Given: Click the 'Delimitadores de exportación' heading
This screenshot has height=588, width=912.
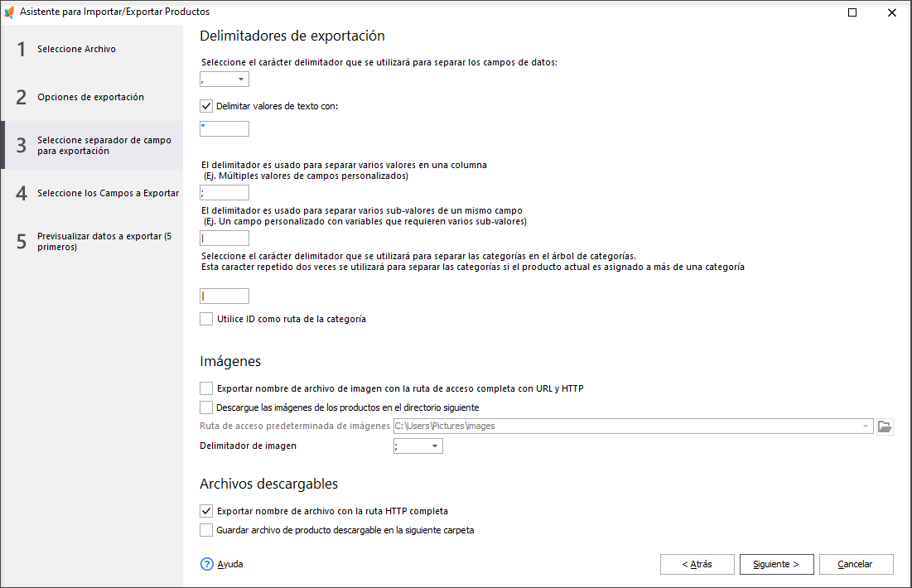Looking at the screenshot, I should 292,36.
